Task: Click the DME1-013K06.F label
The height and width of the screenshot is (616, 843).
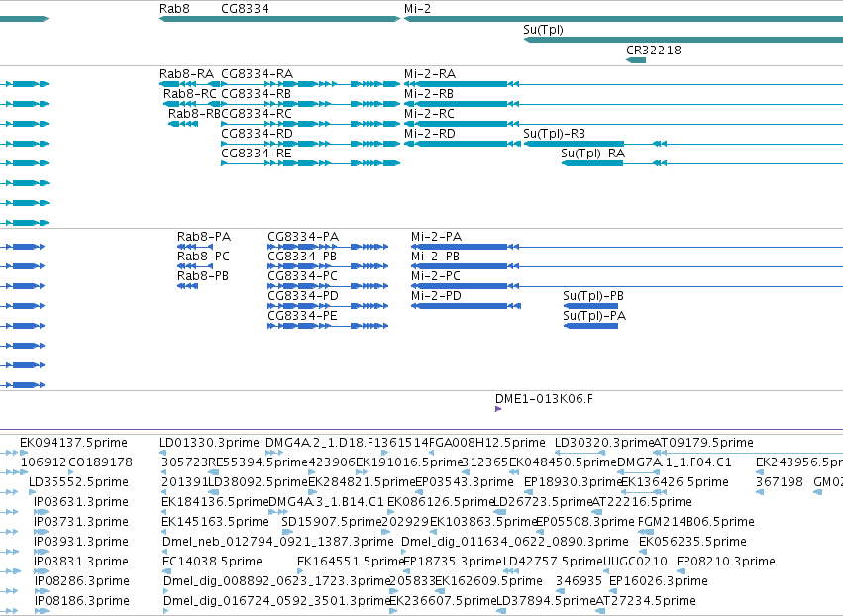Action: coord(544,399)
